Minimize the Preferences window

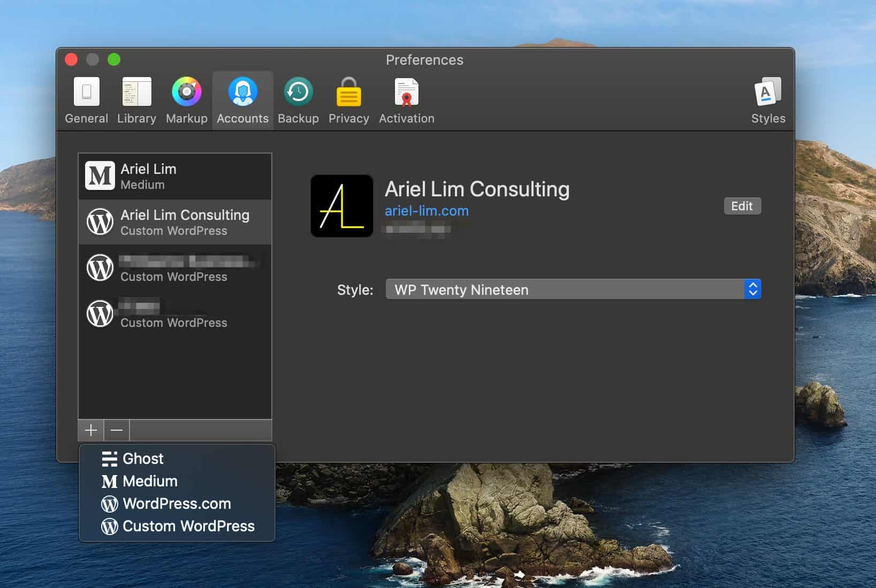pos(93,59)
